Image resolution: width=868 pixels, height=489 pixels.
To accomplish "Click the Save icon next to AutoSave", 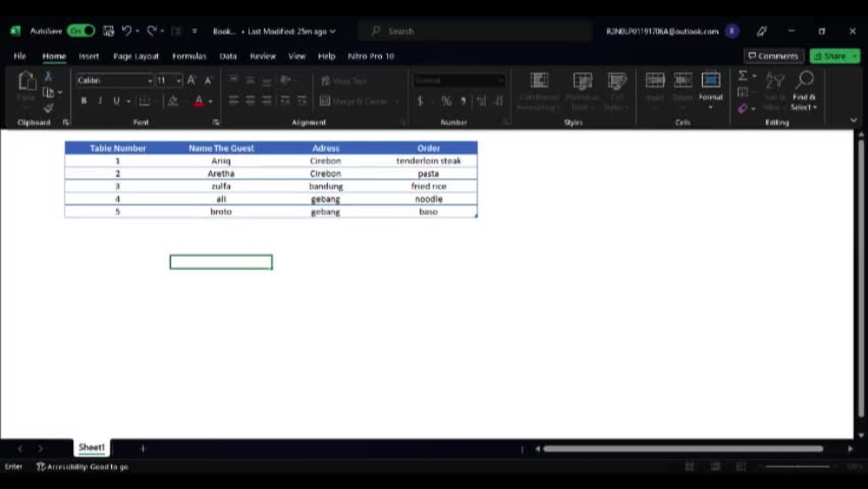I will (x=108, y=31).
